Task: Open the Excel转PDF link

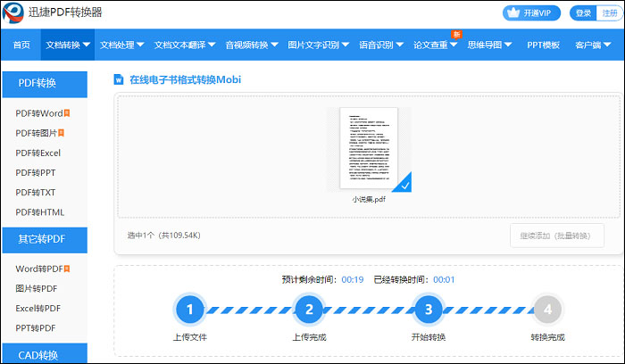Action: pyautogui.click(x=37, y=309)
